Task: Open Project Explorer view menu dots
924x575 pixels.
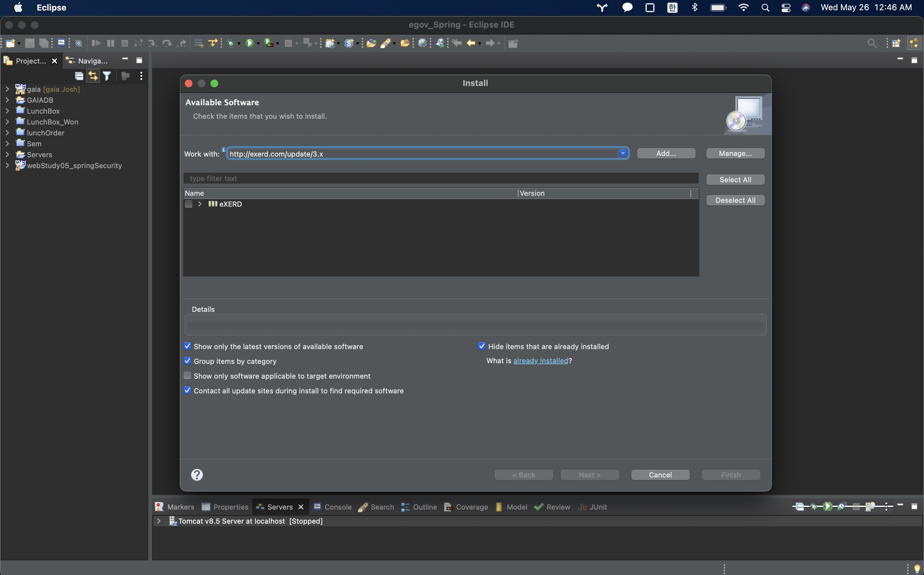Action: 141,76
